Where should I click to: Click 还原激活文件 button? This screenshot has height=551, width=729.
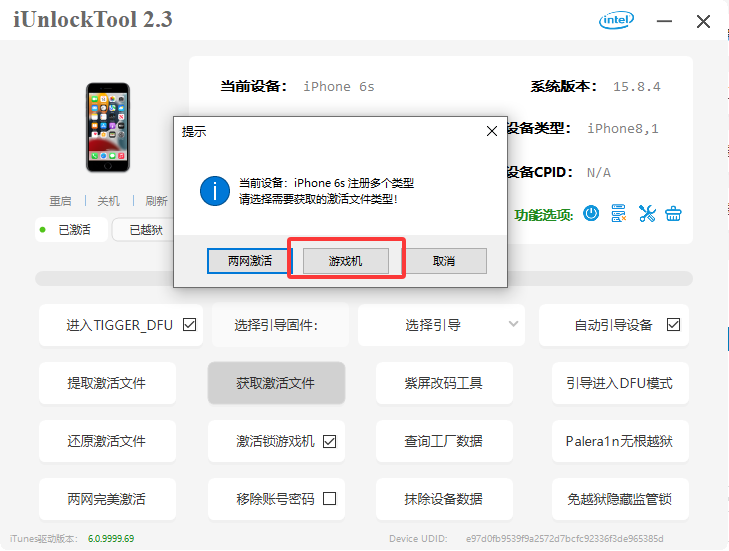click(107, 441)
